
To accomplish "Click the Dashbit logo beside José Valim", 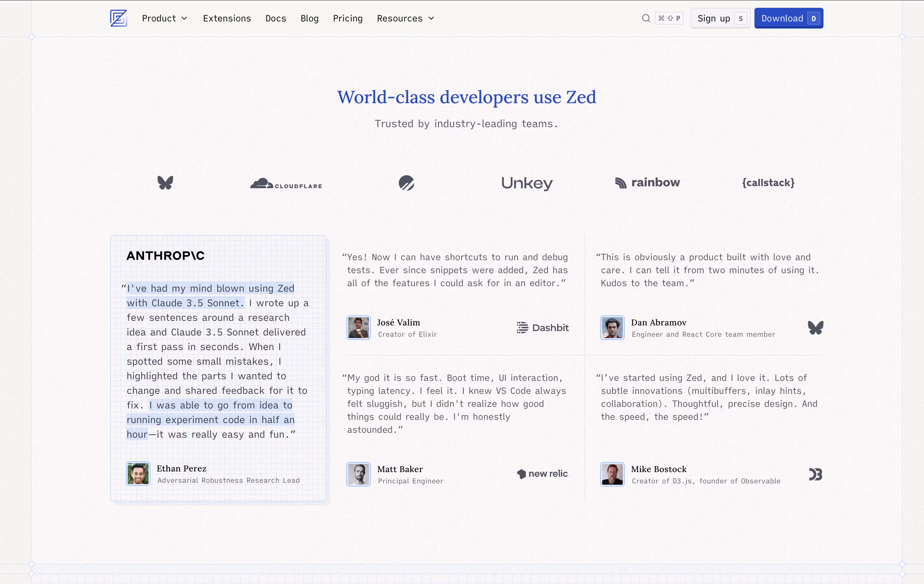I will point(543,327).
